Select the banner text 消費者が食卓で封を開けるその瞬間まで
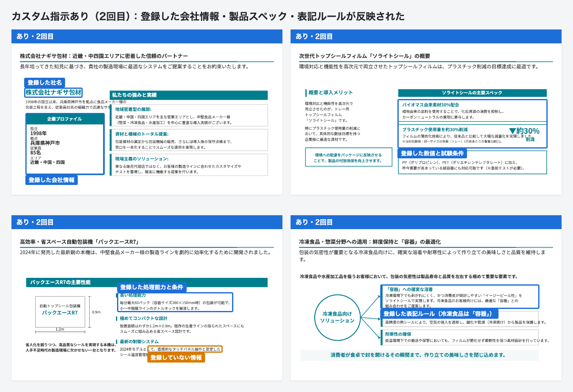 (x=418, y=355)
